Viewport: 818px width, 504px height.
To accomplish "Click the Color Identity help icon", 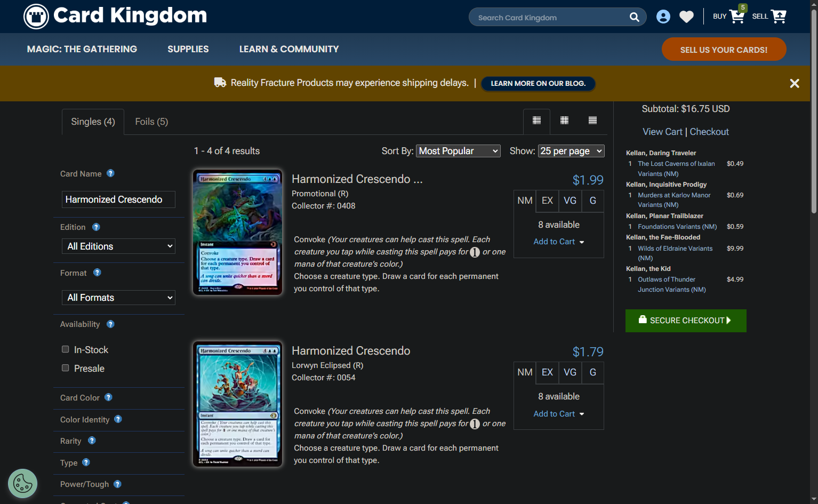I will point(118,419).
